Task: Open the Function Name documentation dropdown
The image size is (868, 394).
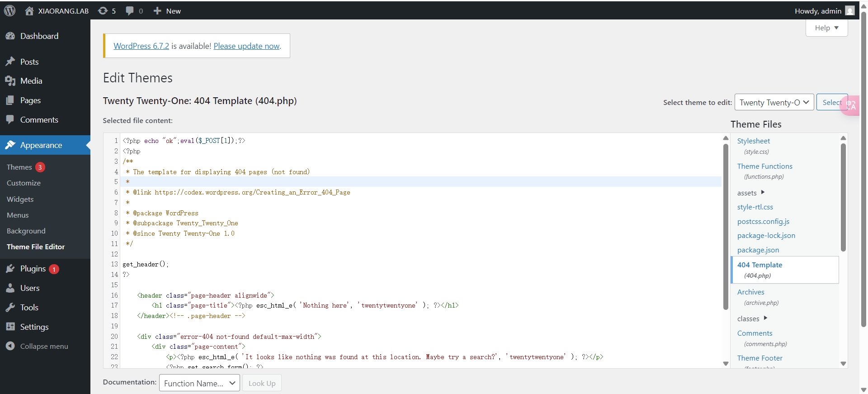Action: point(199,383)
